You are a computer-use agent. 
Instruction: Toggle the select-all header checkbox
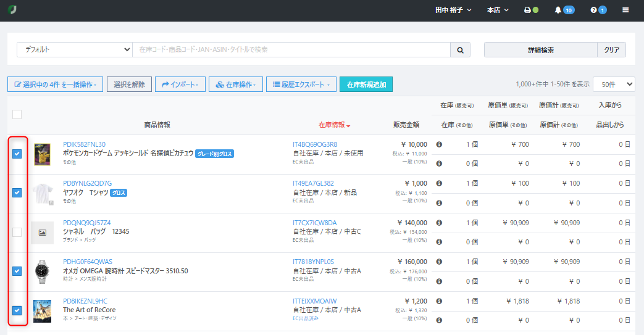point(17,114)
